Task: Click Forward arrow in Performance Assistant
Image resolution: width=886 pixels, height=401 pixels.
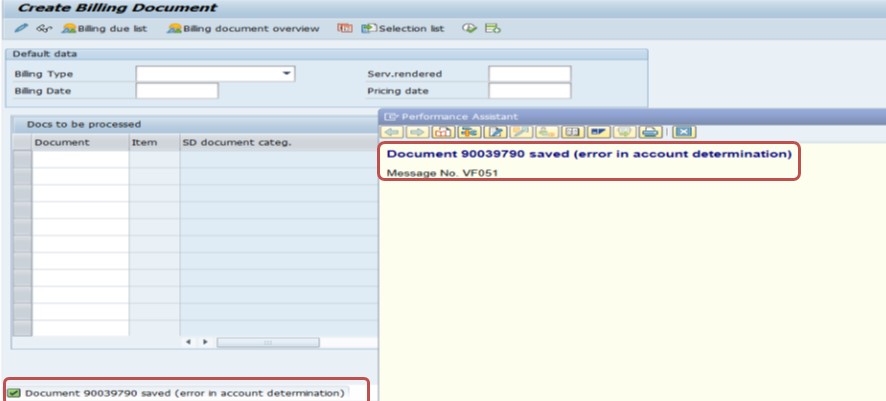Action: coord(418,132)
